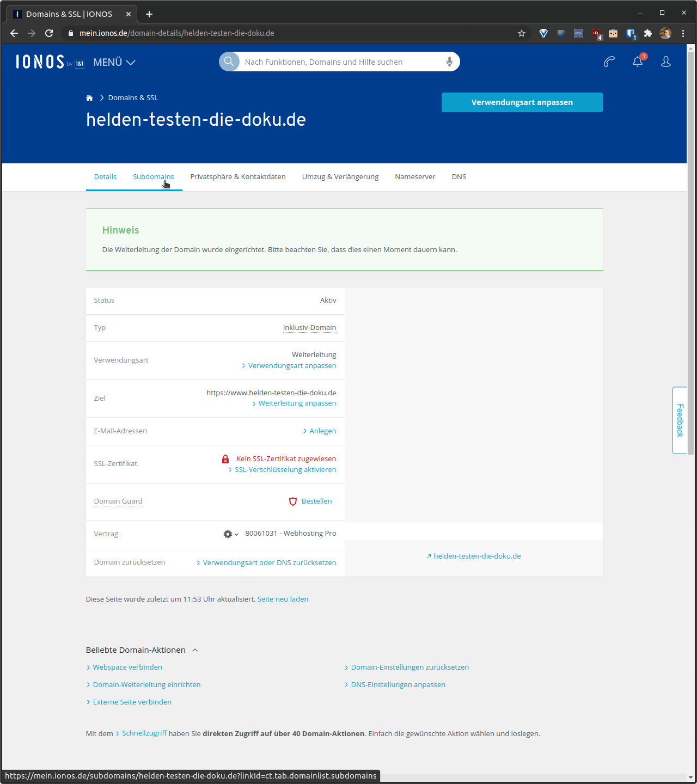Open the MENÜ dropdown
The width and height of the screenshot is (697, 784).
[114, 62]
